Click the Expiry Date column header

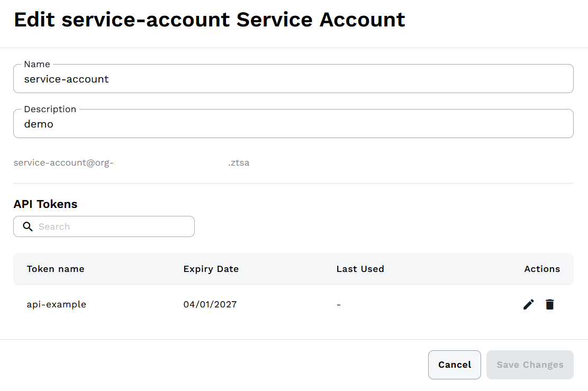(211, 269)
